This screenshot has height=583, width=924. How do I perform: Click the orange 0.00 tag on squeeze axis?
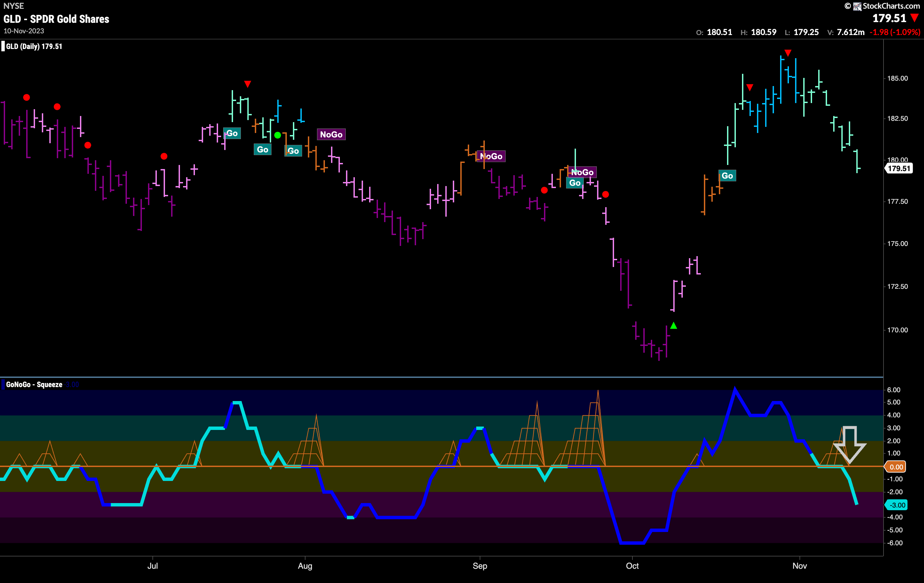[x=896, y=467]
